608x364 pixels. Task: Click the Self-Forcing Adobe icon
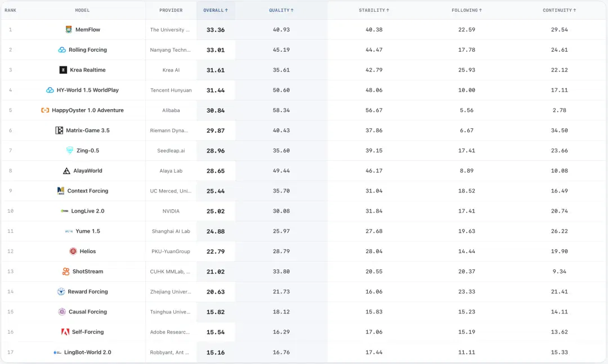65,332
